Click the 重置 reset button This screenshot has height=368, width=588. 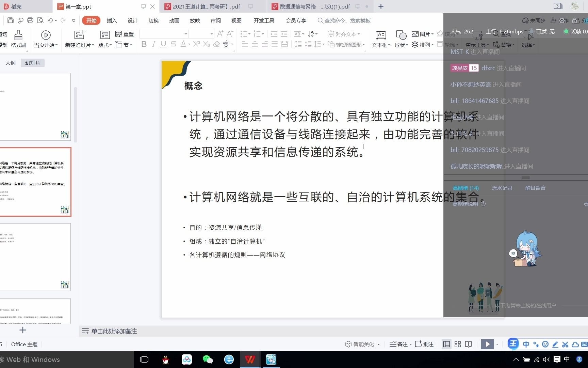point(125,34)
